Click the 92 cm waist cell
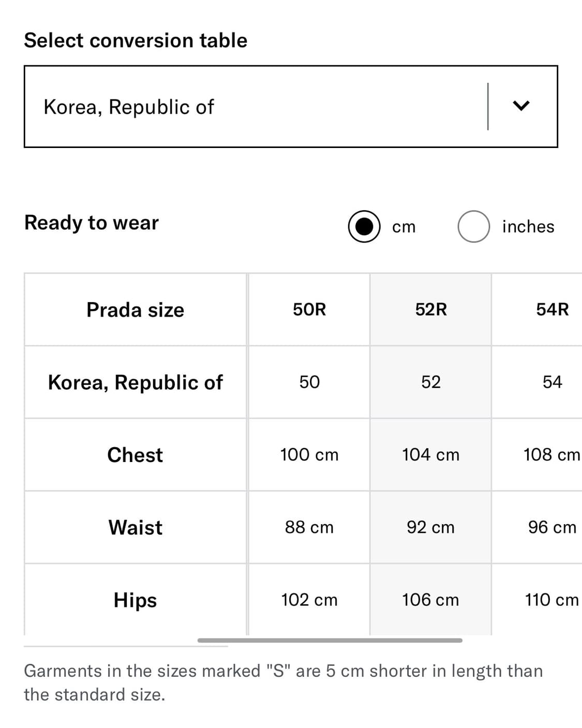The width and height of the screenshot is (582, 728). [x=431, y=527]
